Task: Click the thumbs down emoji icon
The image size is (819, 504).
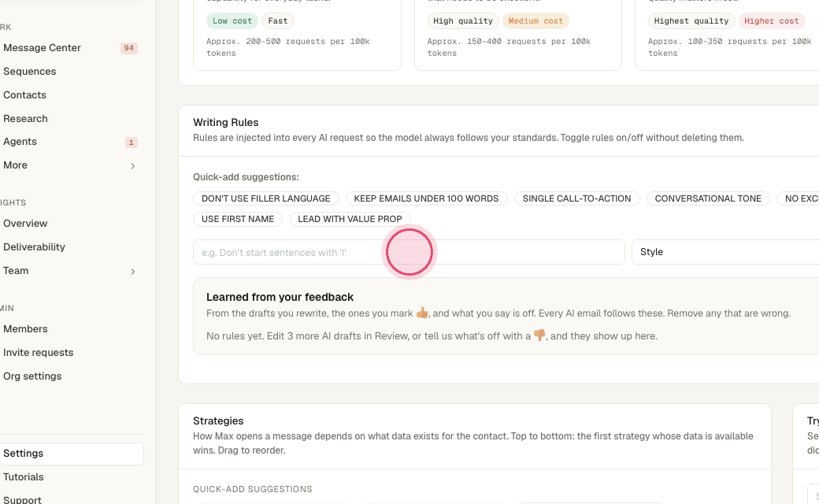Action: pyautogui.click(x=539, y=335)
